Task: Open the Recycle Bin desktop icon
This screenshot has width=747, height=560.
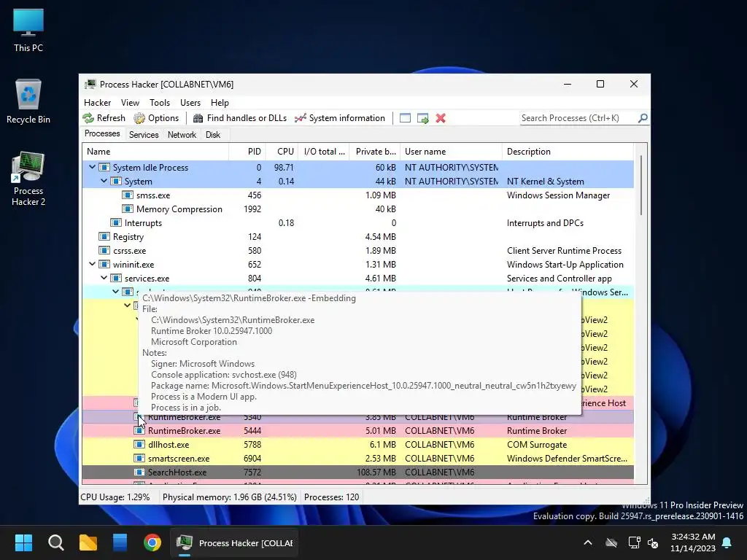Action: [28, 101]
